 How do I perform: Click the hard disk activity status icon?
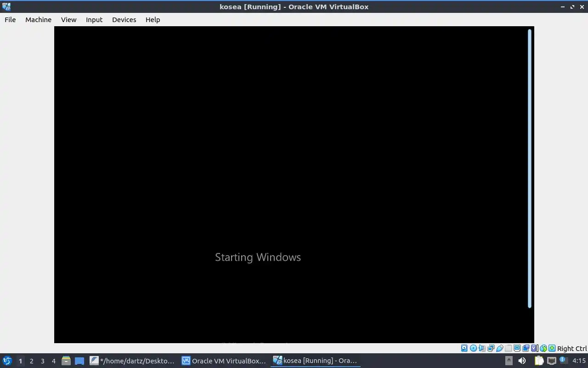[x=464, y=348]
